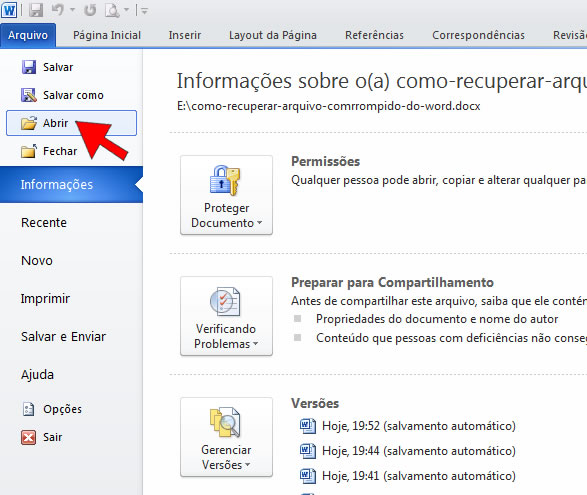Click 'Propriedades do documento e nome do autor'
The width and height of the screenshot is (587, 495).
437,319
